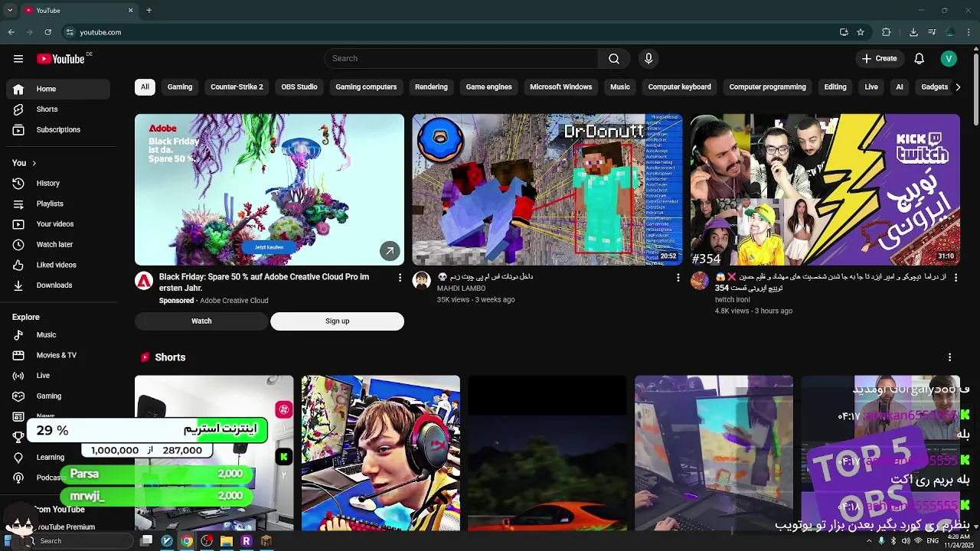Open Movies & TV in Explore
This screenshot has width=980, height=551.
pyautogui.click(x=58, y=356)
